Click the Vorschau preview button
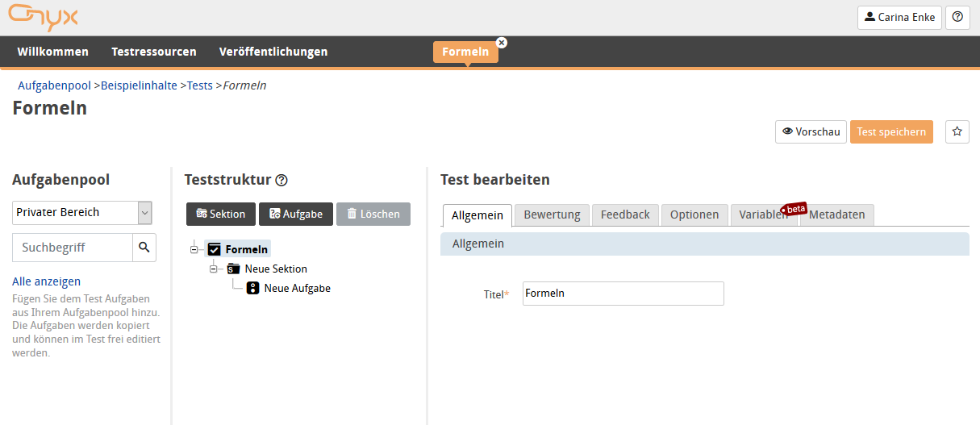Image resolution: width=980 pixels, height=425 pixels. pyautogui.click(x=811, y=131)
